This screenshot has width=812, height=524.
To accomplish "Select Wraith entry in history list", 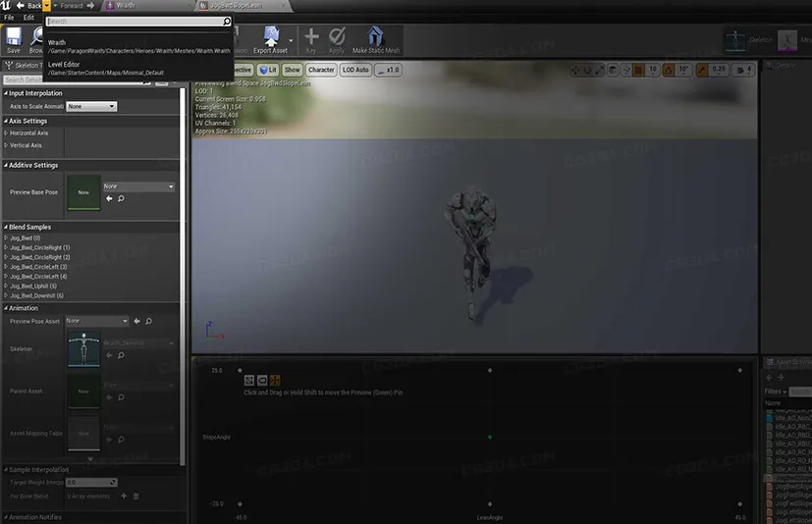I will pyautogui.click(x=138, y=46).
